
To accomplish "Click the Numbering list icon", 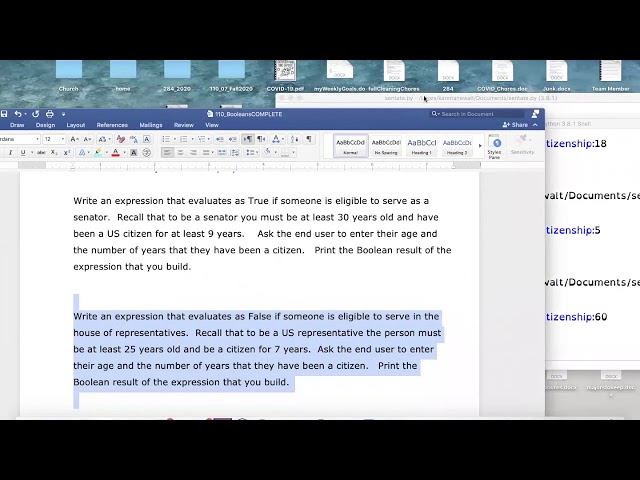I will (184, 139).
